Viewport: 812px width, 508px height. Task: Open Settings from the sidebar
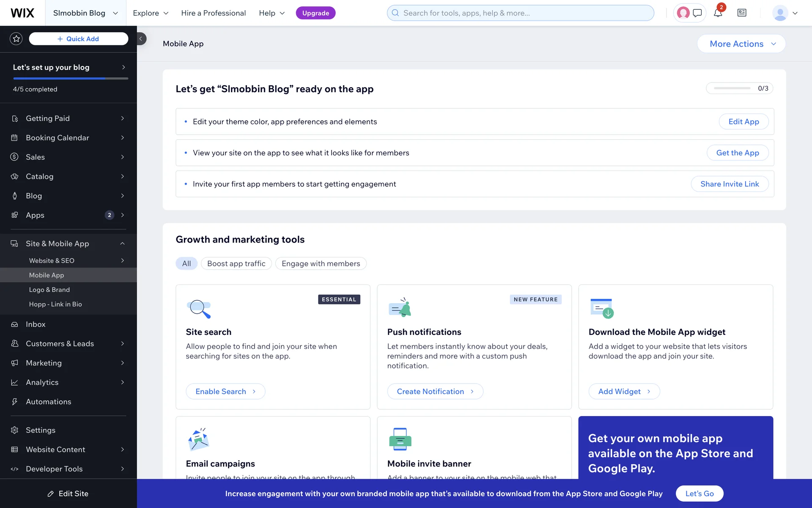[x=40, y=430]
